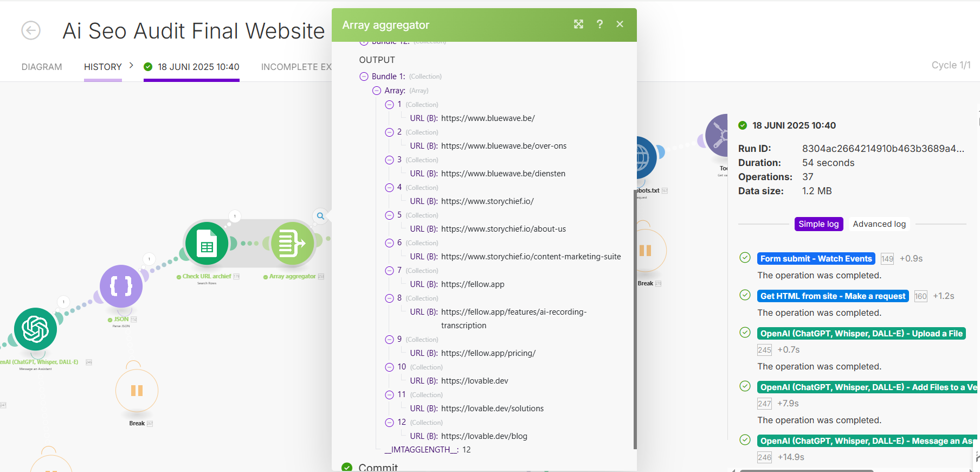Open the 18 JUNI 2025 10:40 run tab
The width and height of the screenshot is (980, 472).
click(x=191, y=67)
